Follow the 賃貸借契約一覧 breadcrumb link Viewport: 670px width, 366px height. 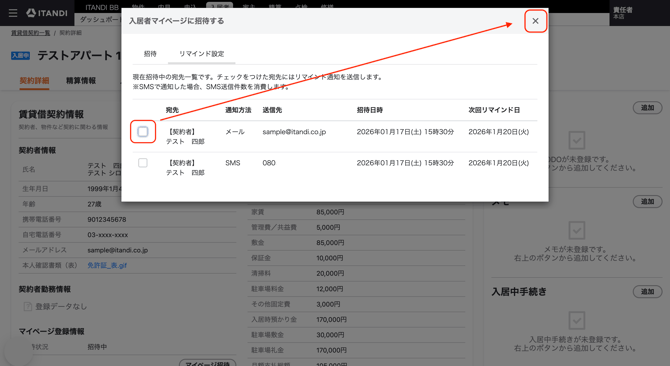(30, 33)
